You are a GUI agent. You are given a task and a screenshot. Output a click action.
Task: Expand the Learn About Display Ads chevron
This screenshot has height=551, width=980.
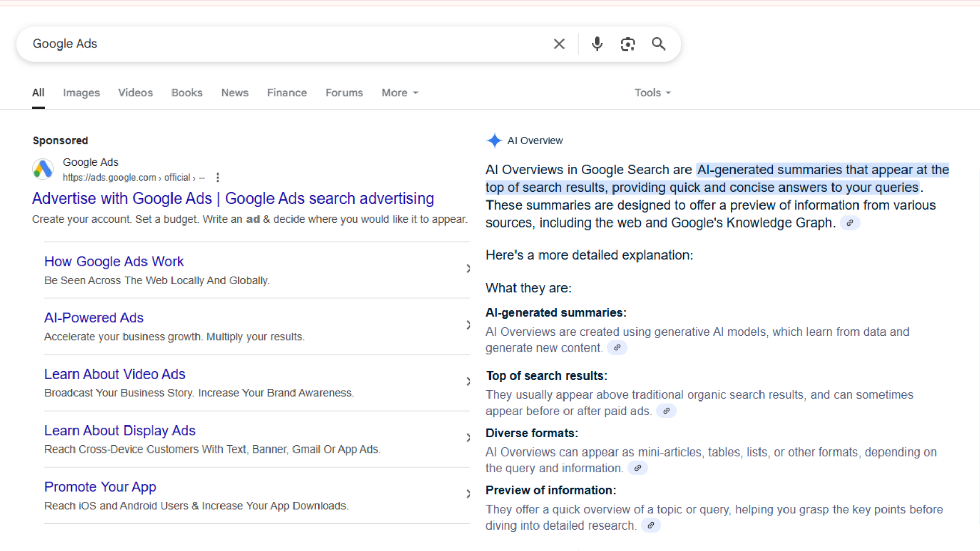[468, 438]
